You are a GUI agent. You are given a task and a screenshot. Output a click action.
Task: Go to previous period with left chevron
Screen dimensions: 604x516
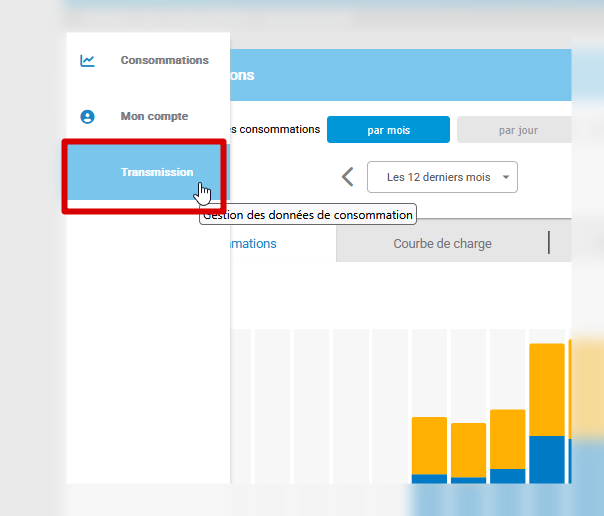347,177
